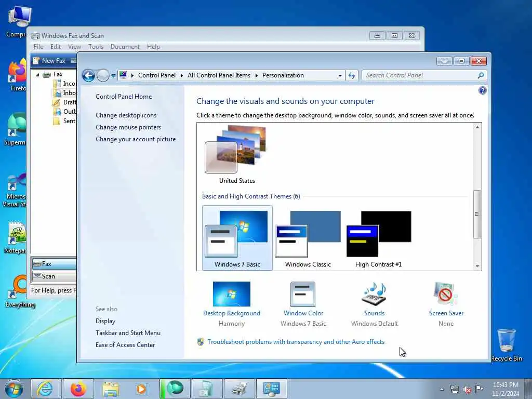Switch to Windows Fax and Scan taskbar button
Screen dimensions: 532x399
pos(239,389)
